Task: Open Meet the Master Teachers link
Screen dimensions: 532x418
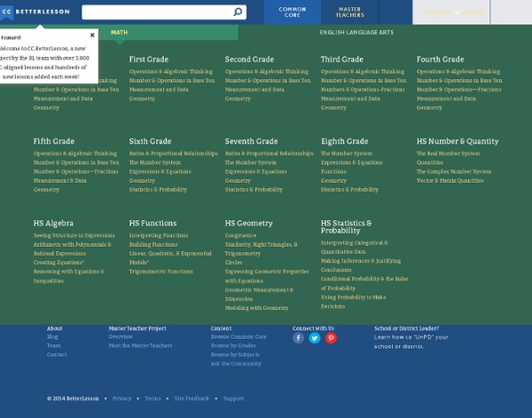Action: 140,346
